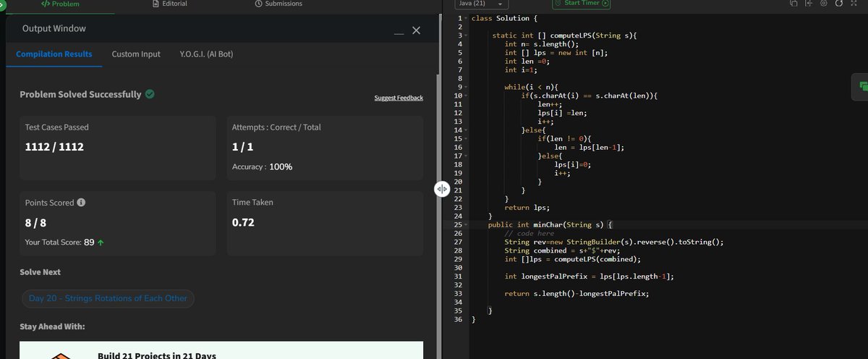Click the Solve Next heading
This screenshot has height=359, width=868.
[x=41, y=272]
